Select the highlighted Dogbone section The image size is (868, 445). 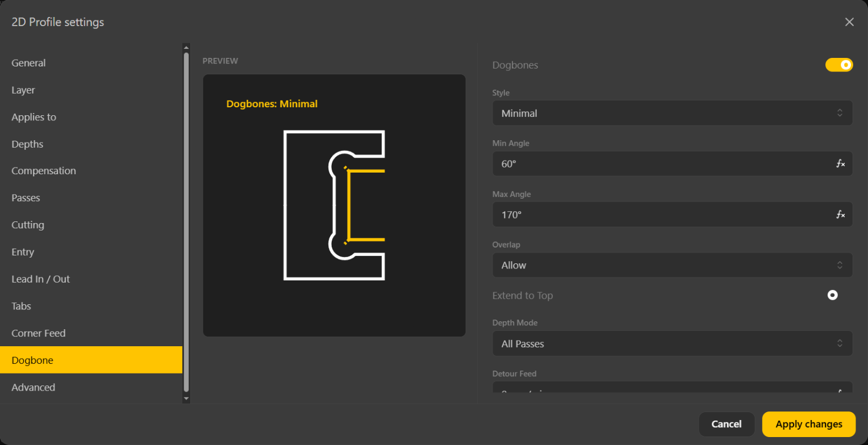pos(91,360)
